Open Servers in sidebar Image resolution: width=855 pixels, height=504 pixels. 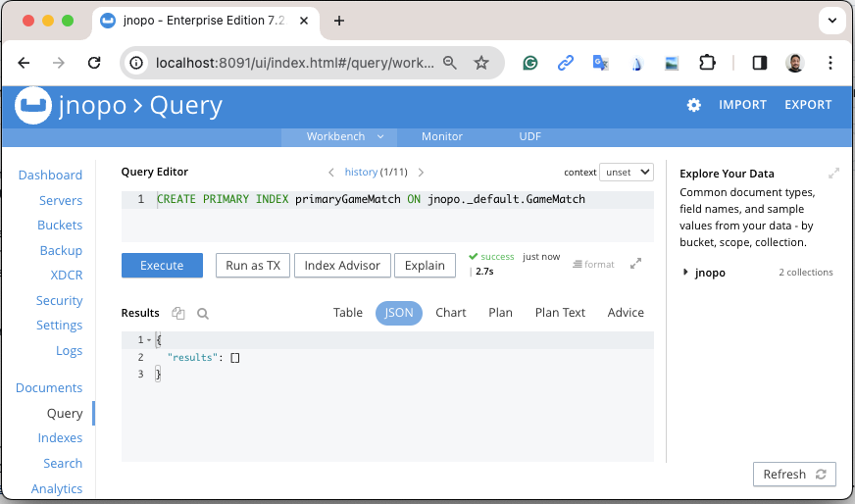coord(61,201)
